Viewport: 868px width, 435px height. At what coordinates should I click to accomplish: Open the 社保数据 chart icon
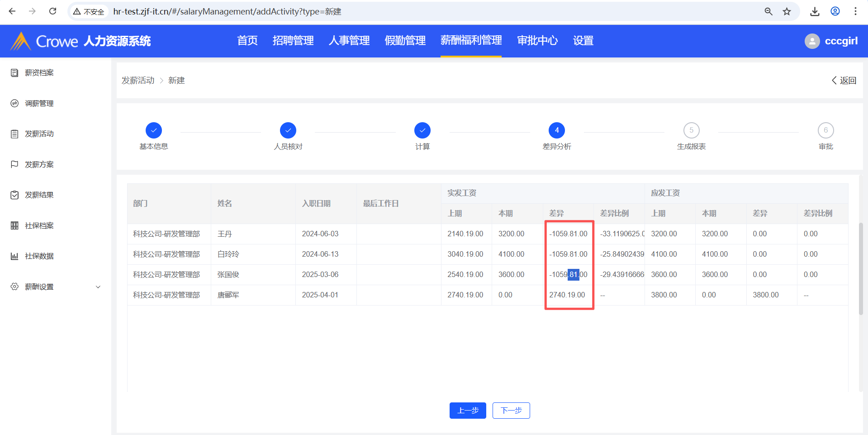(14, 256)
